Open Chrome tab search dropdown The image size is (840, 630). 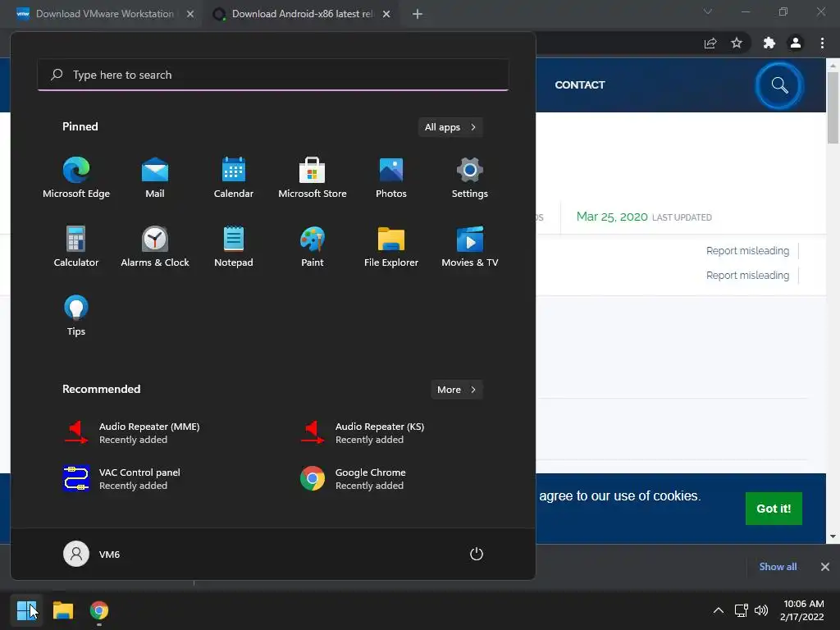tap(708, 11)
